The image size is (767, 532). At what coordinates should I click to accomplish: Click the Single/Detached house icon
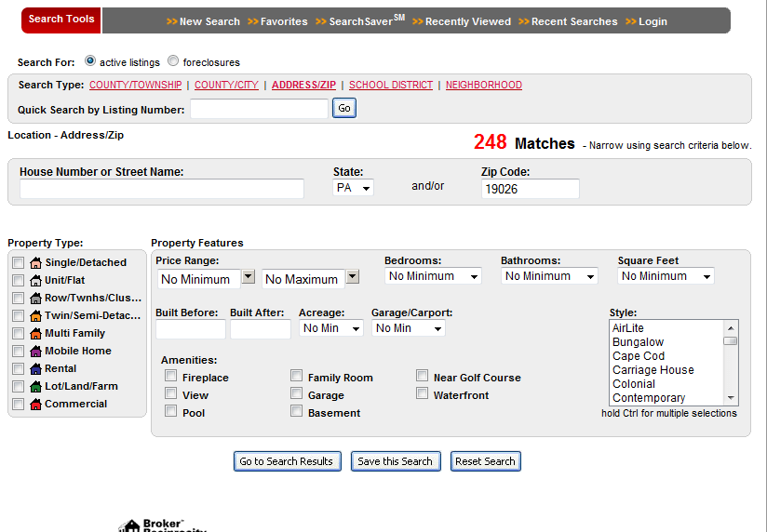(35, 262)
